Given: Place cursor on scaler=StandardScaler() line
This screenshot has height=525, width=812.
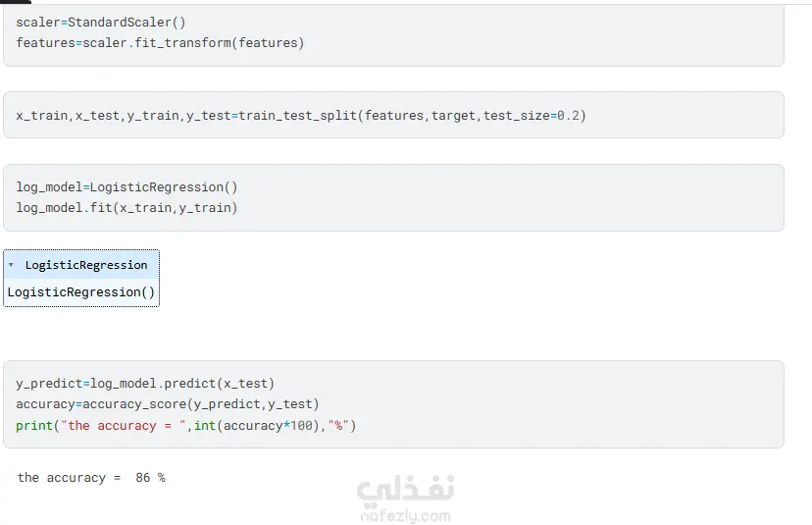Looking at the screenshot, I should click(x=100, y=22).
